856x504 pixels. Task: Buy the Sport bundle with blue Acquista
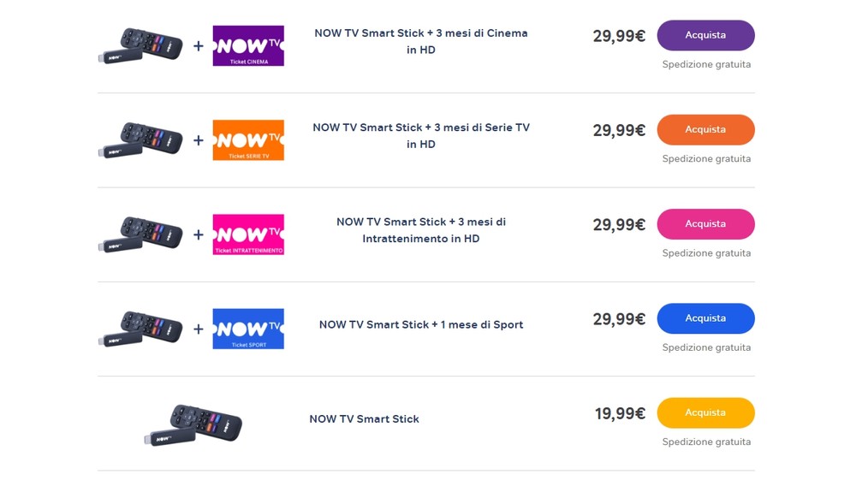[x=705, y=318]
